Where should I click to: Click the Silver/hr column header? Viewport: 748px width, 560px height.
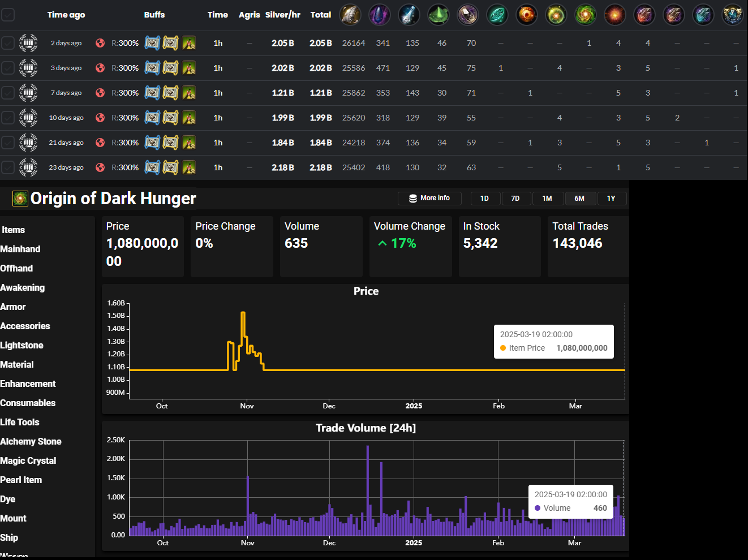pyautogui.click(x=283, y=15)
